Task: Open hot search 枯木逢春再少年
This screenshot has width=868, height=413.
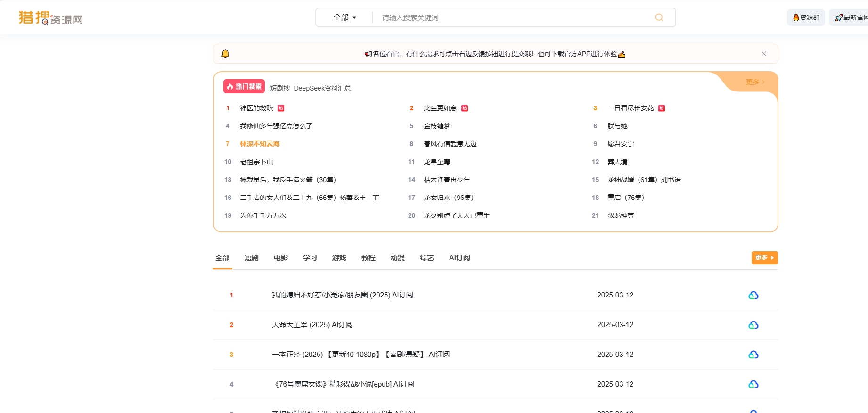Action: point(447,180)
